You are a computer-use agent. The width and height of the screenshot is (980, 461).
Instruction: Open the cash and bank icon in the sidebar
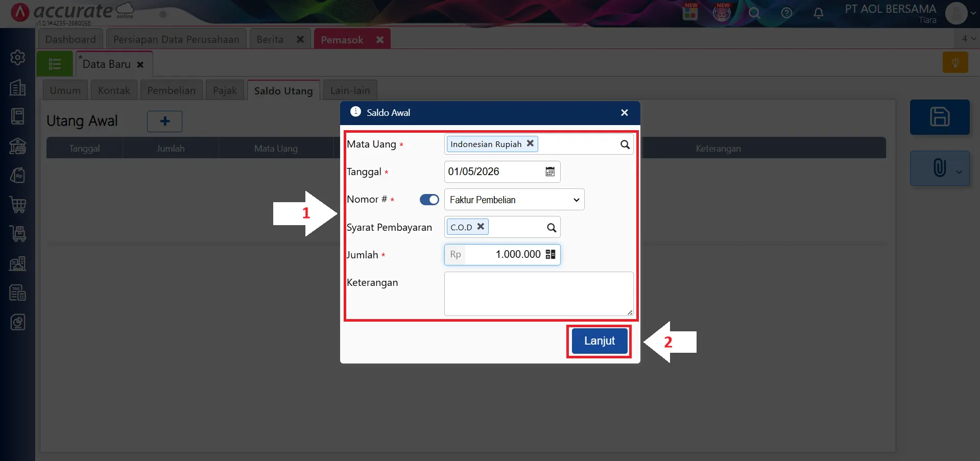pyautogui.click(x=18, y=146)
